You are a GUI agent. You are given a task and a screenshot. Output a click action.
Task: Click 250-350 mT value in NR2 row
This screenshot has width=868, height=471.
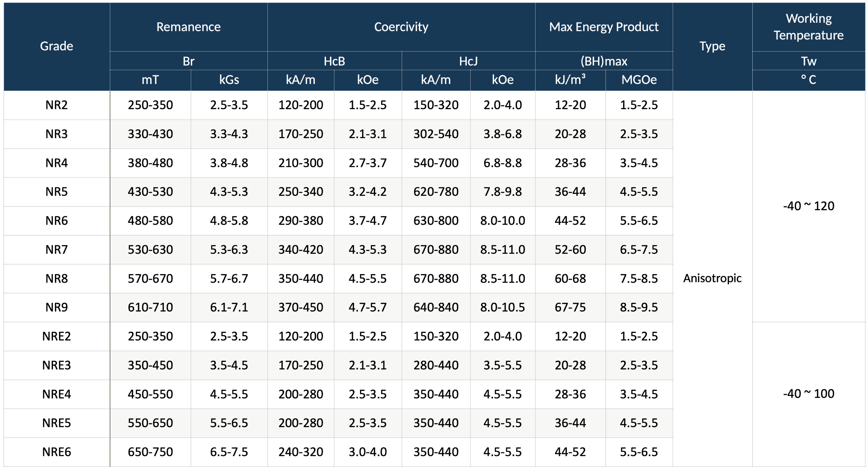[150, 105]
